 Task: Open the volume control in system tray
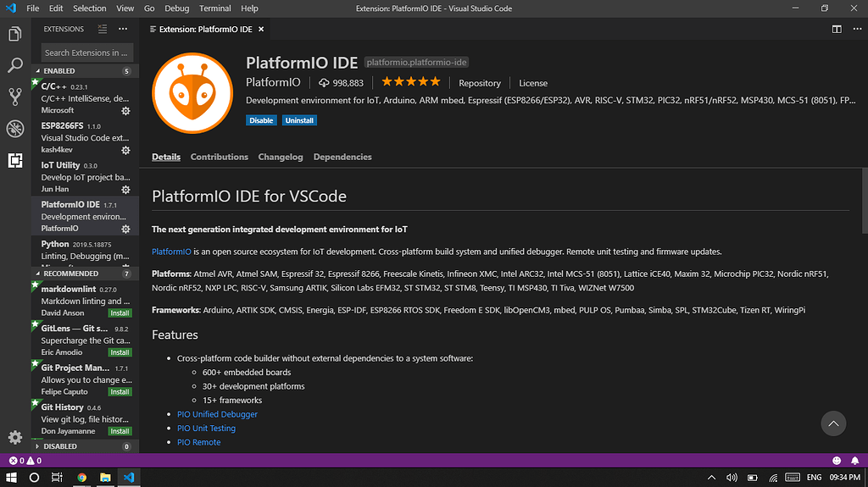[732, 477]
